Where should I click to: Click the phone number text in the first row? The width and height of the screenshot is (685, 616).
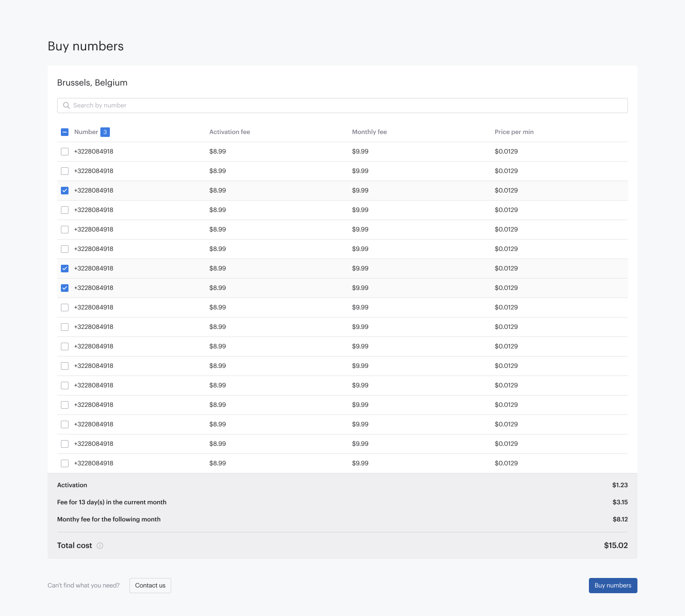94,152
